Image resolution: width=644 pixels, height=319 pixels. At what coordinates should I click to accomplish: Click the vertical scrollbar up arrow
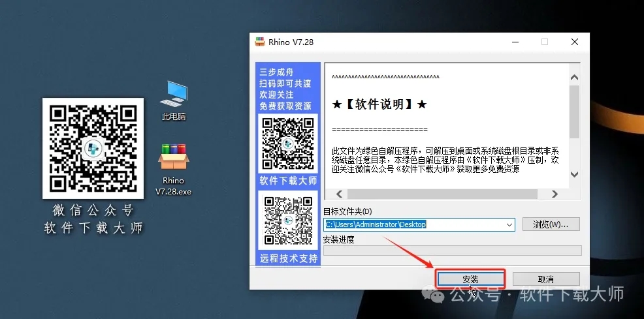(x=574, y=78)
